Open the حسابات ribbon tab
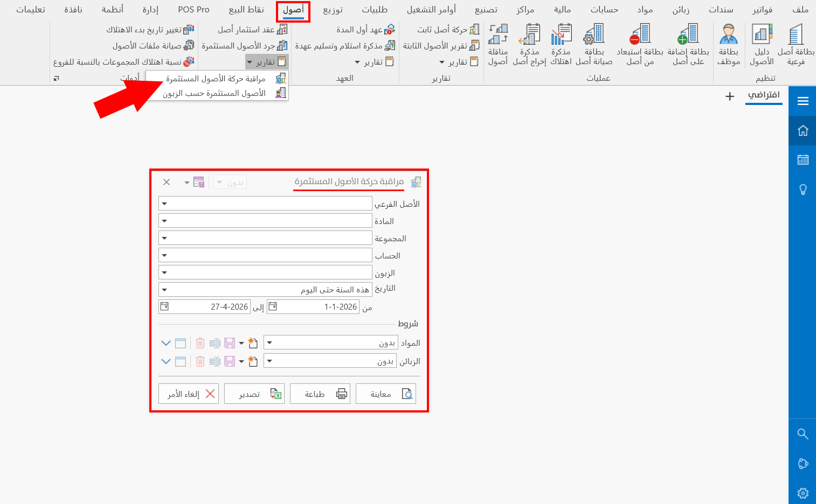The height and width of the screenshot is (504, 816). [x=604, y=10]
